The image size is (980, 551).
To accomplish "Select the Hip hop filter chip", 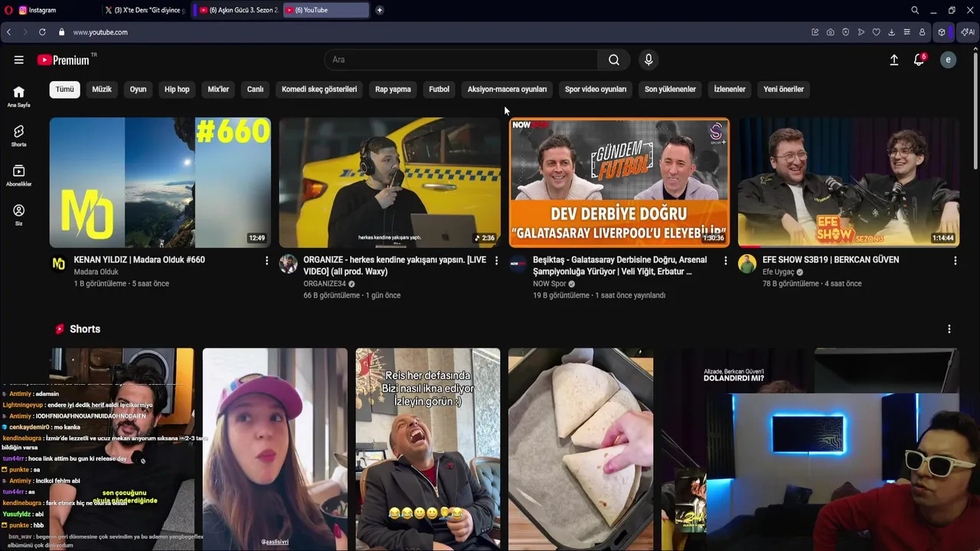I will [x=177, y=90].
